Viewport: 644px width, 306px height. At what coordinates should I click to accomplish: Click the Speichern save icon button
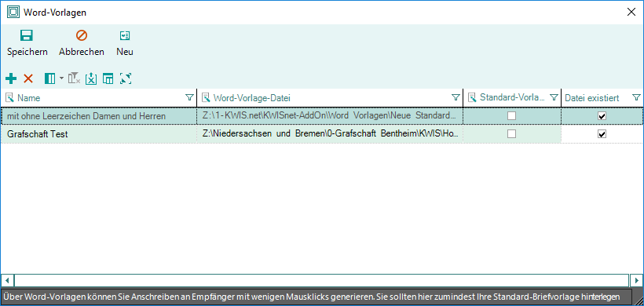[27, 42]
